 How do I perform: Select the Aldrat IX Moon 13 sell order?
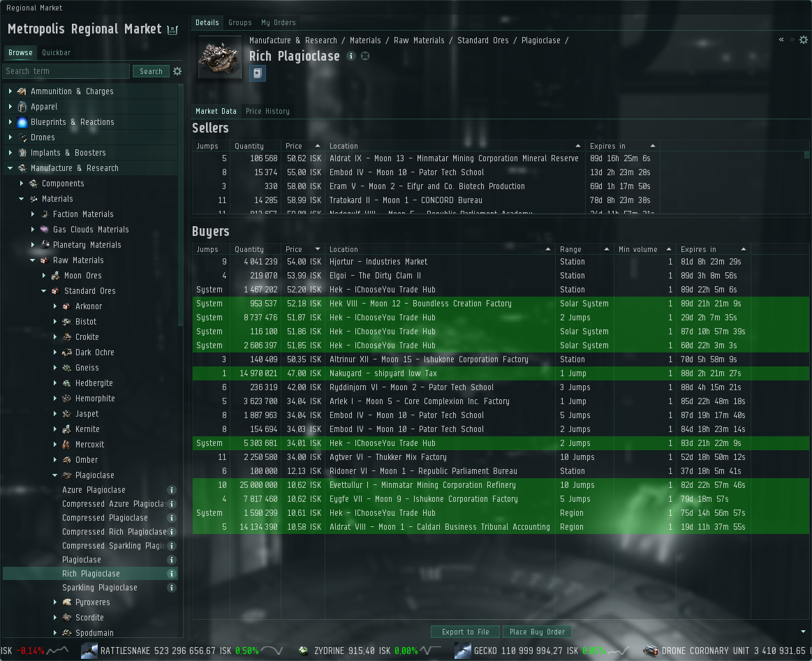pyautogui.click(x=500, y=158)
